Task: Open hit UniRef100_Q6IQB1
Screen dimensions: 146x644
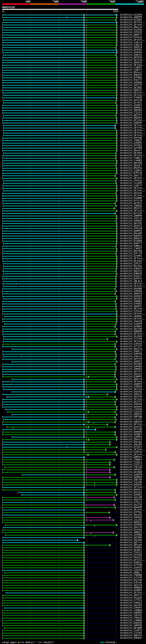Action: 131,88
